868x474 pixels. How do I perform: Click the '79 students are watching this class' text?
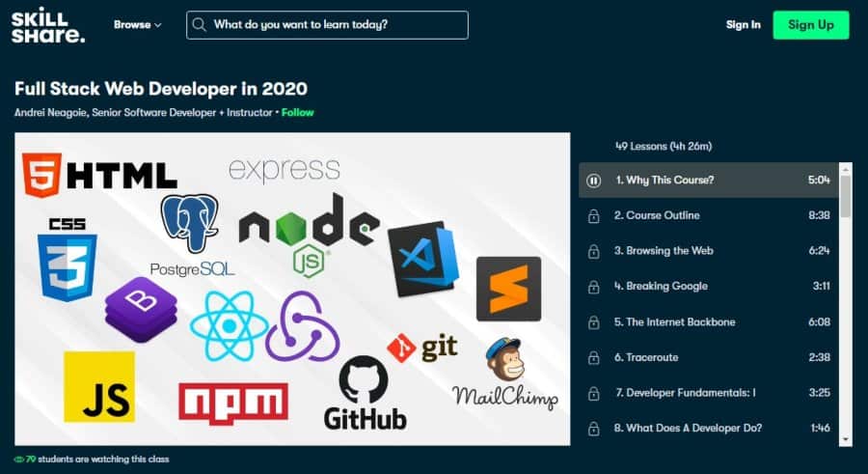[x=97, y=459]
